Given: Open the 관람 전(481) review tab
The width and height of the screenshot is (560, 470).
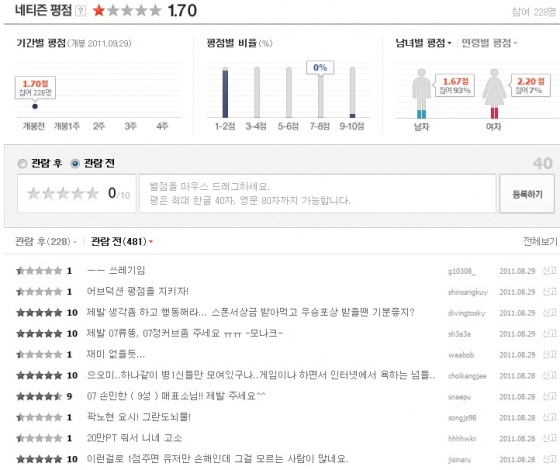Looking at the screenshot, I should click(122, 242).
